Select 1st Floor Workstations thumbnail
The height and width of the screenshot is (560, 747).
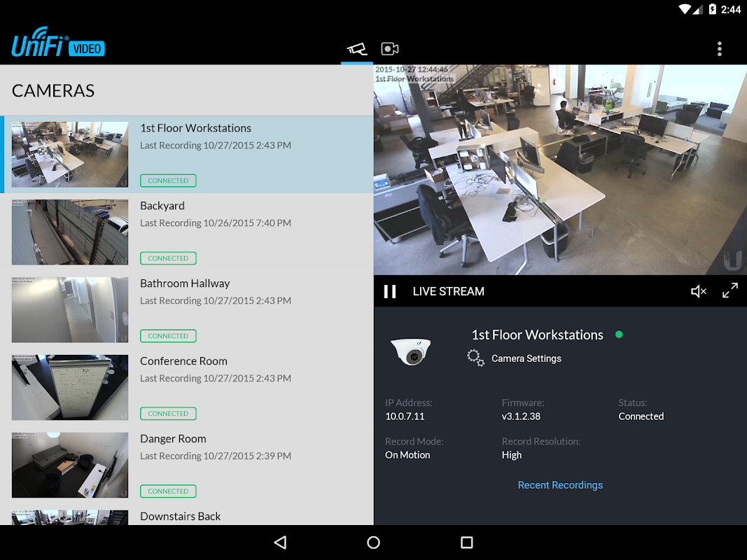[x=70, y=154]
